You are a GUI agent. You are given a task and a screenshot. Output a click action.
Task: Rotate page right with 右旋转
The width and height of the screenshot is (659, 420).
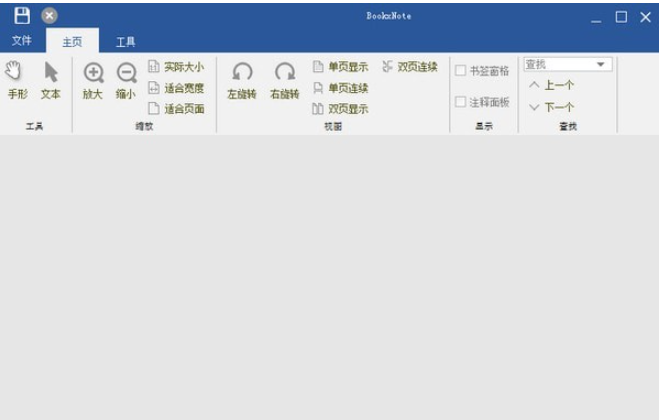(285, 80)
